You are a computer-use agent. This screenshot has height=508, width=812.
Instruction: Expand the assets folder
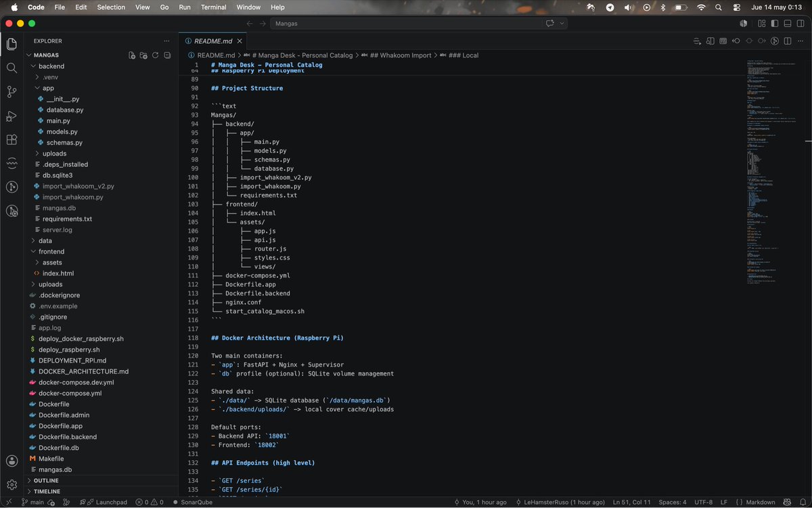[100, 262]
